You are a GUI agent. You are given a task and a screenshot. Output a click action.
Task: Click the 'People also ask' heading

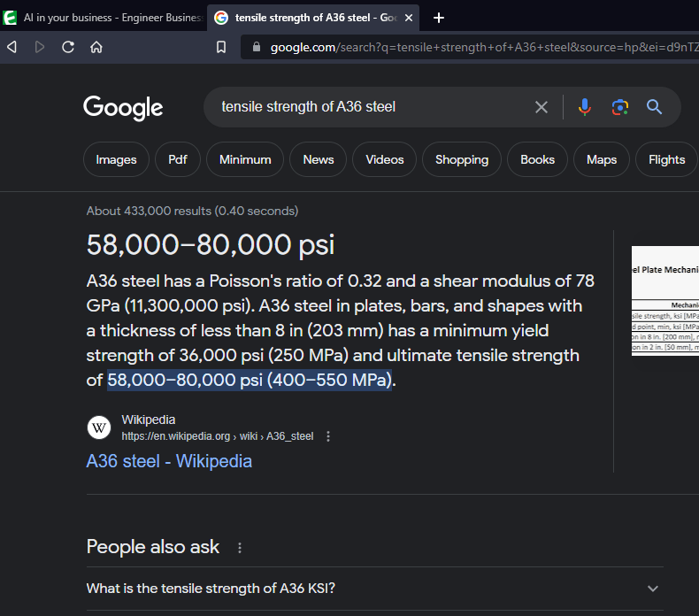[x=153, y=547]
